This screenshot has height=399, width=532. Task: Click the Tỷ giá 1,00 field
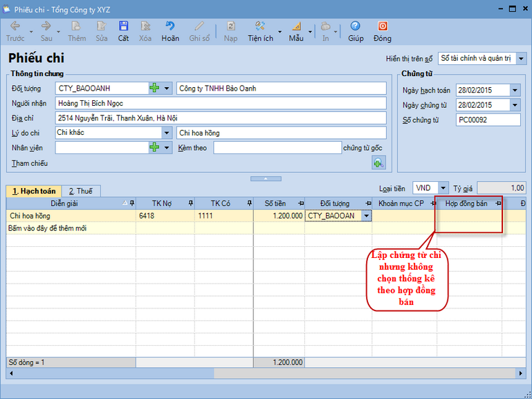tap(502, 188)
